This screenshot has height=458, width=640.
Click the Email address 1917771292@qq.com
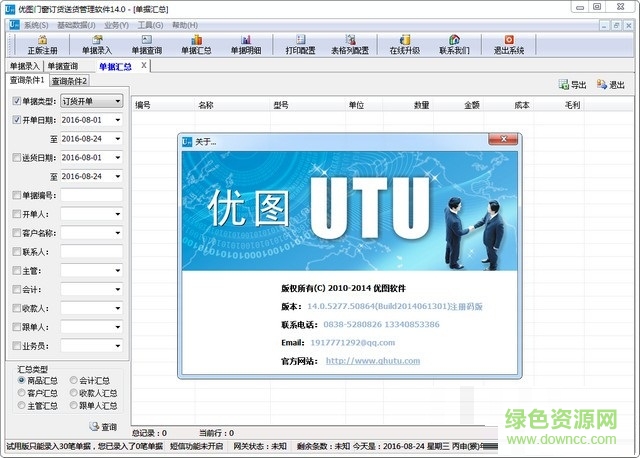click(x=353, y=342)
